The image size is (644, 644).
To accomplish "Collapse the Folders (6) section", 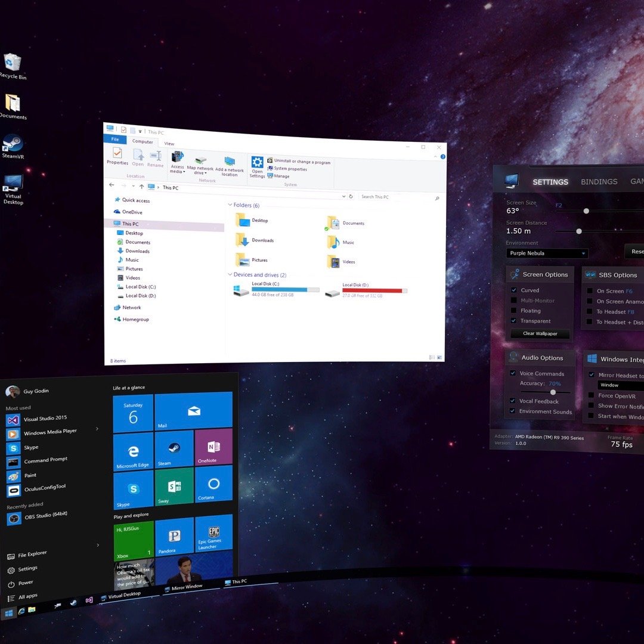I will (230, 204).
